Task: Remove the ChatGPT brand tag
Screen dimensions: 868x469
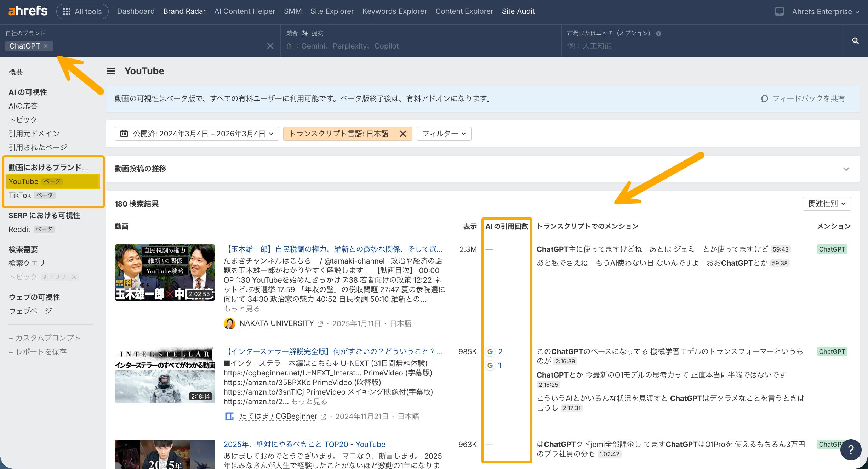Action: pos(46,46)
